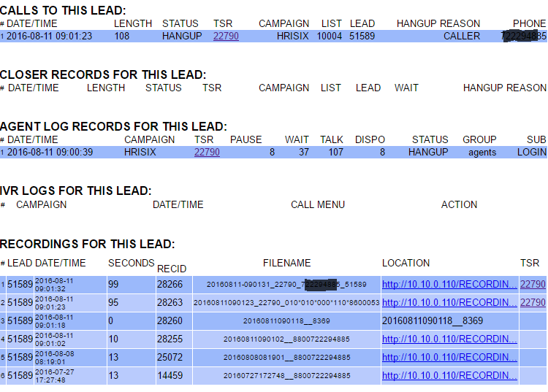The width and height of the screenshot is (548, 392).
Task: Select filename 20160811090118__8369
Action: [x=286, y=320]
